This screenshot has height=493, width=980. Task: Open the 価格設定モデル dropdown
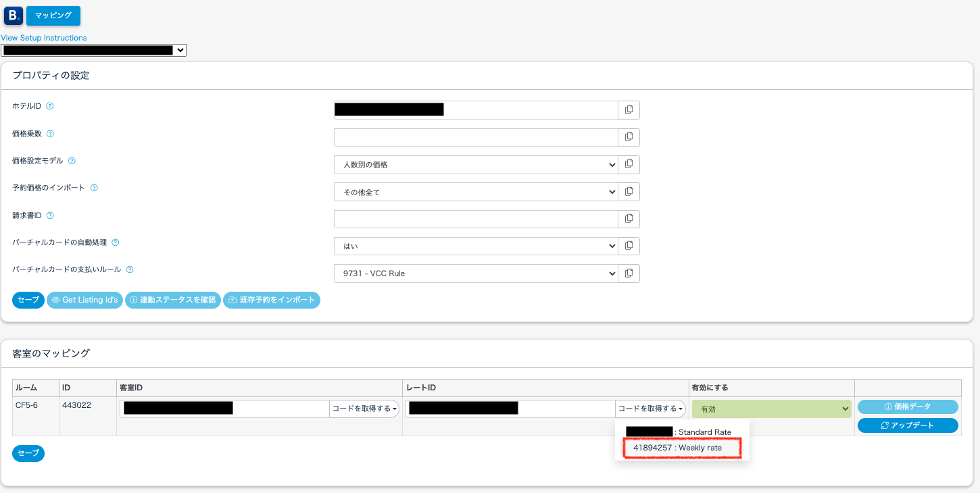(x=476, y=165)
